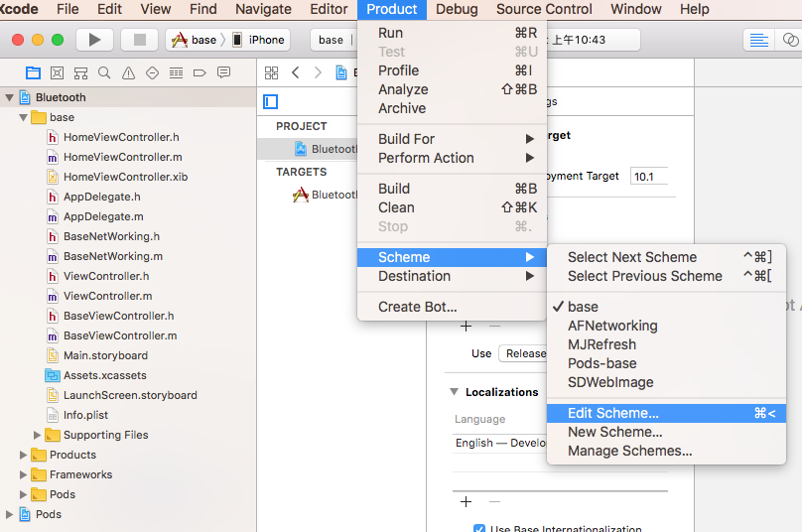
Task: Open the Perform Action submenu
Action: (x=453, y=158)
